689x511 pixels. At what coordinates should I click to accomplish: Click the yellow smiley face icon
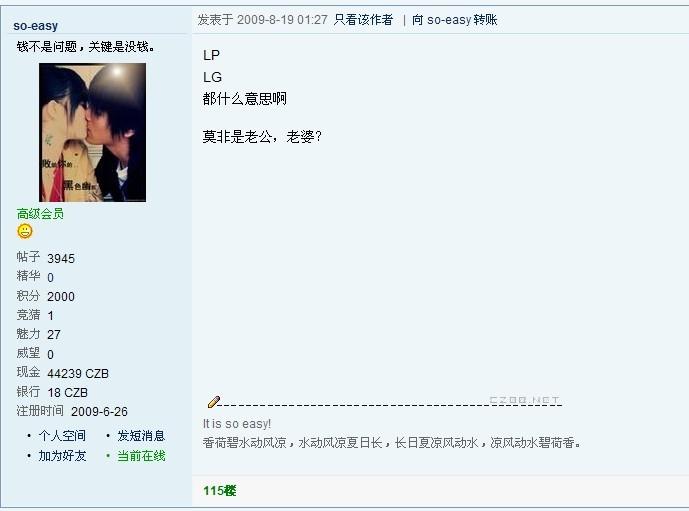(x=25, y=231)
